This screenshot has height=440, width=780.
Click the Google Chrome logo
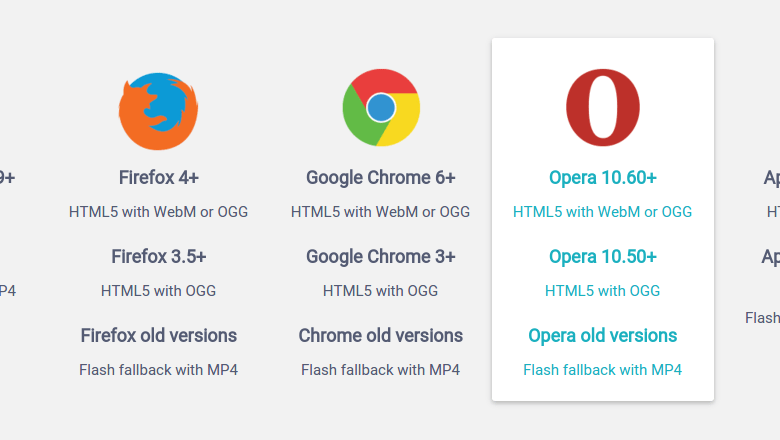[x=381, y=107]
